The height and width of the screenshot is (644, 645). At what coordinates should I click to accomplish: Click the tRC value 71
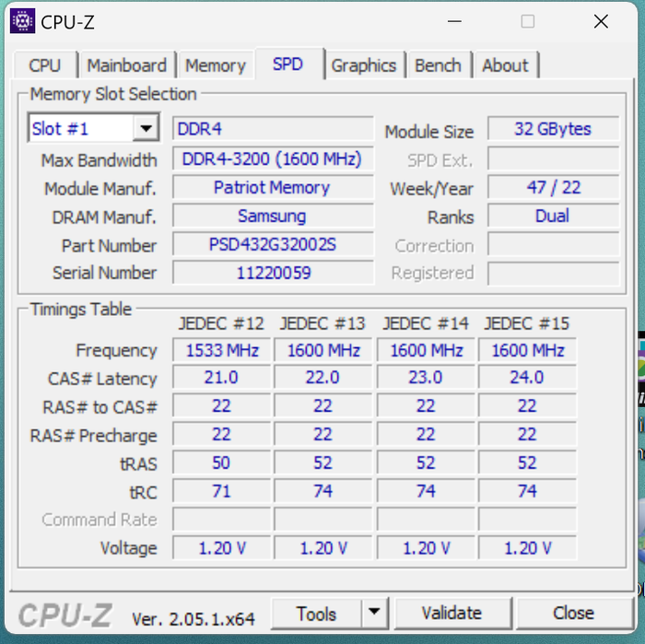pyautogui.click(x=222, y=491)
